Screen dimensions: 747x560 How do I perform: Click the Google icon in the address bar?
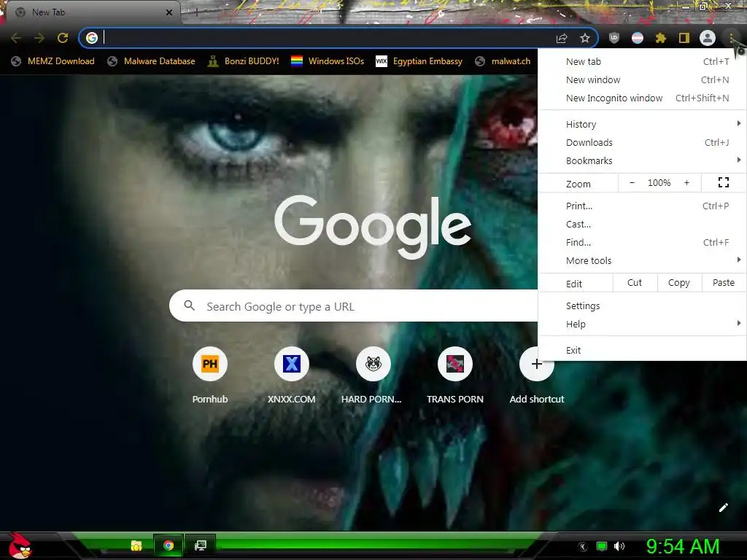tap(92, 38)
